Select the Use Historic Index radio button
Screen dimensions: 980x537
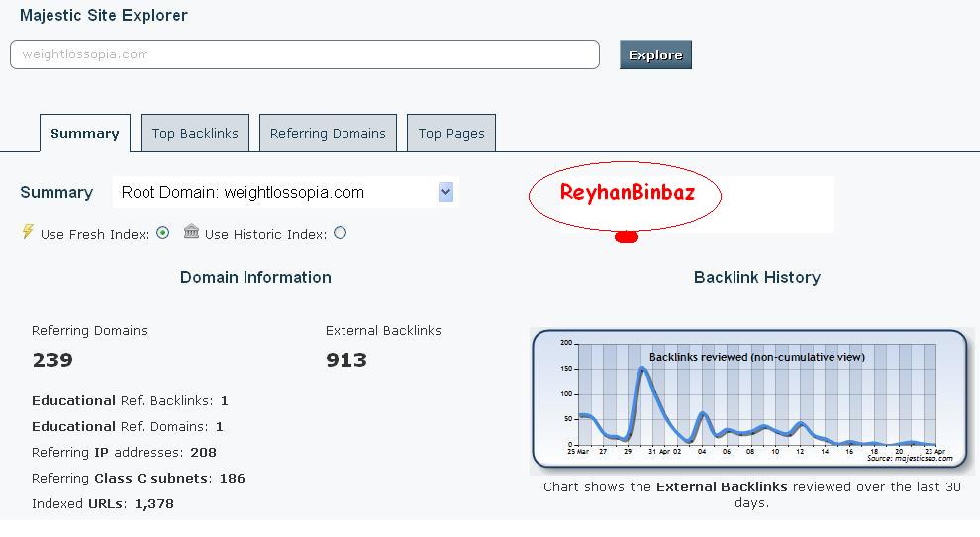click(341, 233)
